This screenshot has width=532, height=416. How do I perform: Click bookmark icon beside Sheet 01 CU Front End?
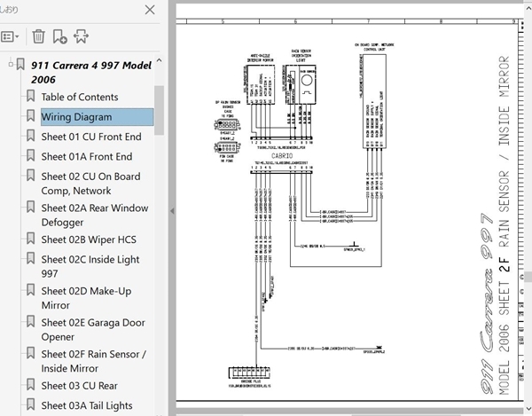(x=30, y=136)
